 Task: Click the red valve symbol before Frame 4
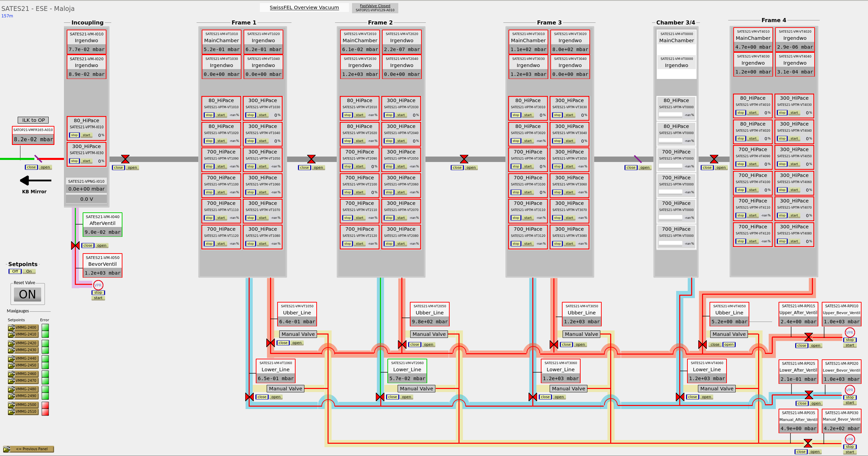714,159
